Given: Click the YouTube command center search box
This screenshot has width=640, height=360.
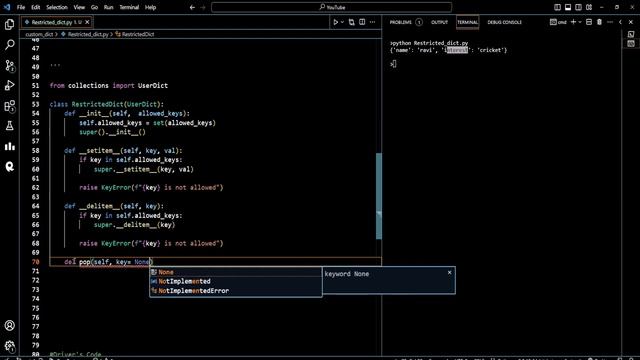Looking at the screenshot, I should (x=331, y=7).
